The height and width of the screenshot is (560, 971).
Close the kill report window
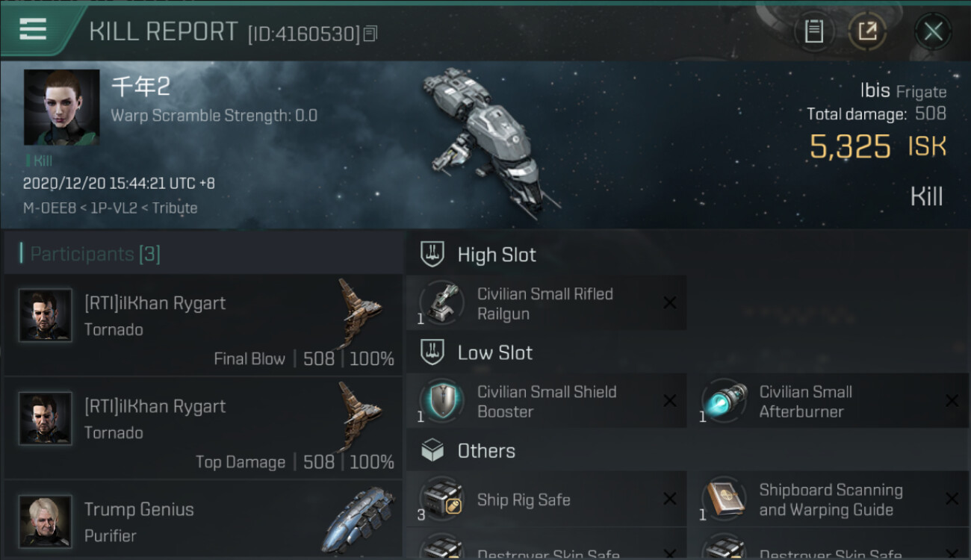click(933, 31)
